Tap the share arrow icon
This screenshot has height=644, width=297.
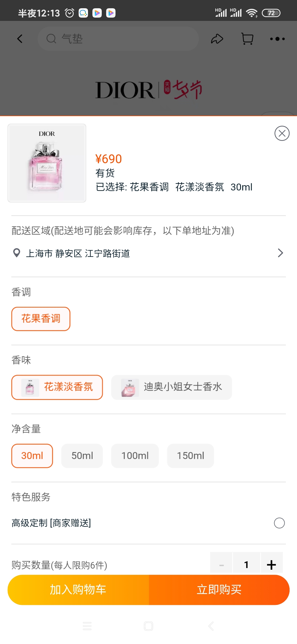[x=217, y=39]
